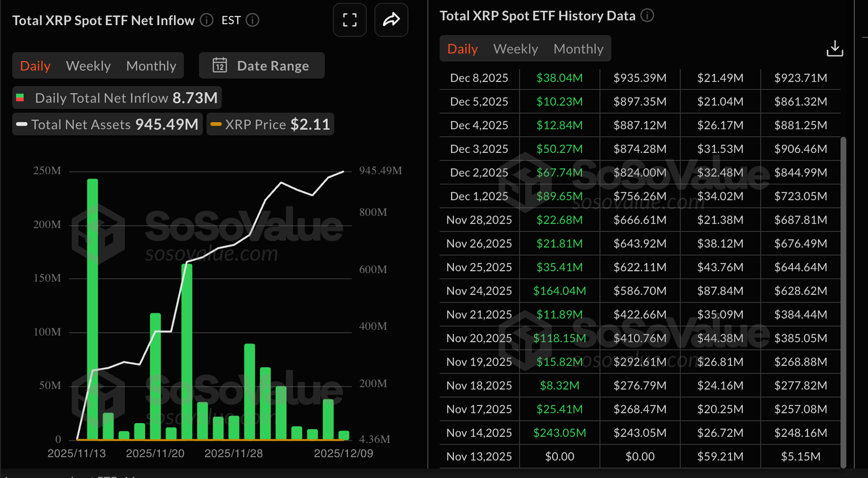This screenshot has height=478, width=868.
Task: Click $5.15M net assets value
Action: (801, 457)
